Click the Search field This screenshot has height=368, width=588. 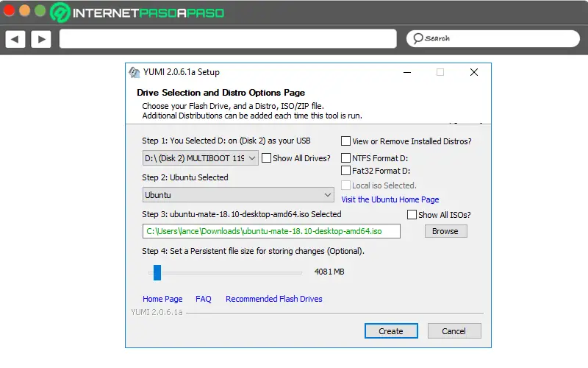492,39
